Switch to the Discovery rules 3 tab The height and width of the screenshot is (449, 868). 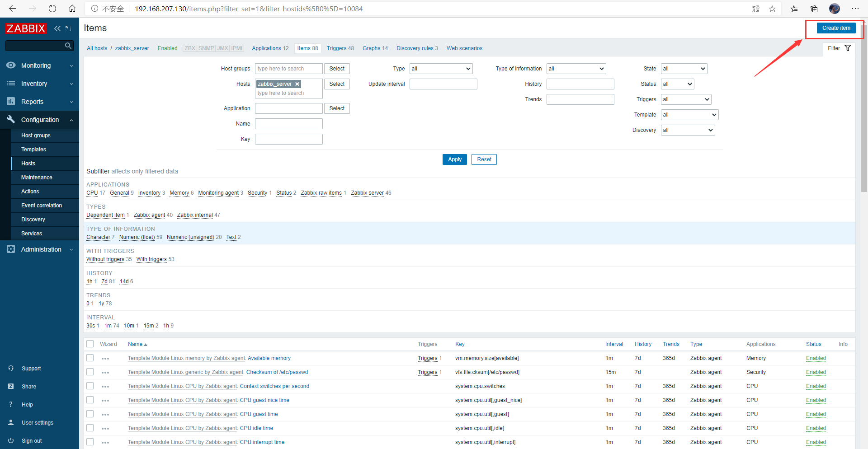[417, 48]
